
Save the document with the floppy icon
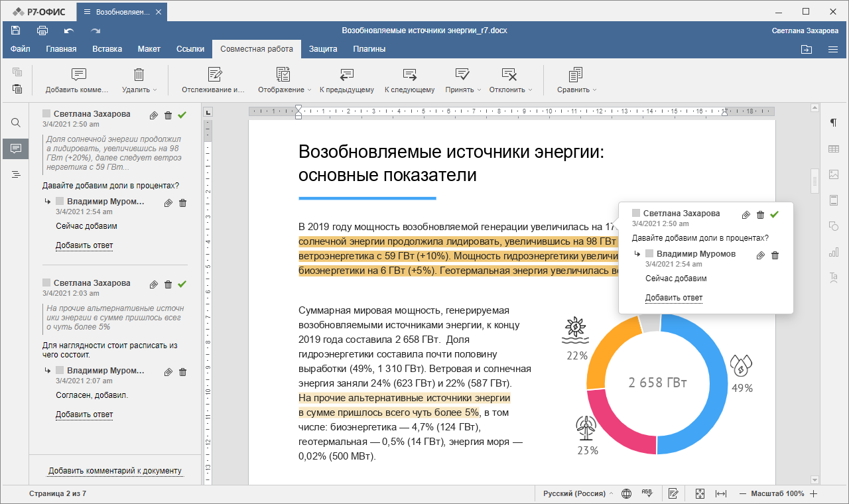(x=16, y=31)
